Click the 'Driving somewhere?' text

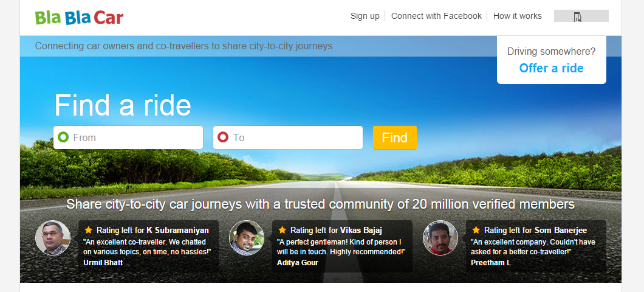click(x=551, y=52)
